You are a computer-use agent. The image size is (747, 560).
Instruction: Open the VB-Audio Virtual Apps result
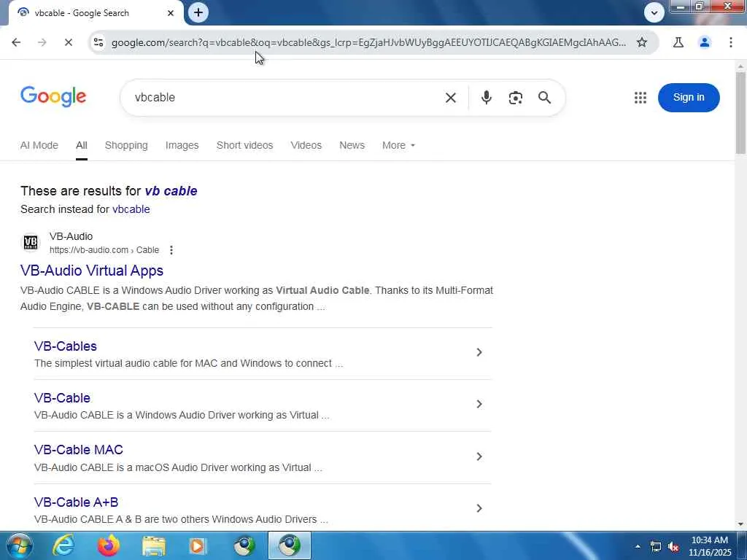pyautogui.click(x=92, y=271)
